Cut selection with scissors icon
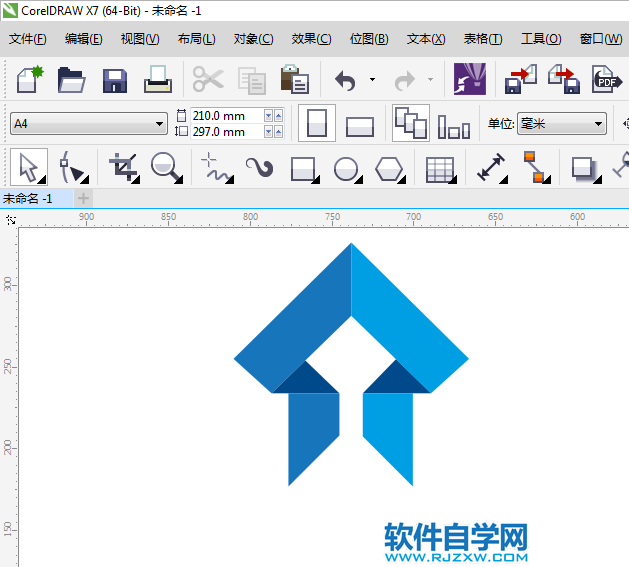The width and height of the screenshot is (629, 567). click(208, 79)
